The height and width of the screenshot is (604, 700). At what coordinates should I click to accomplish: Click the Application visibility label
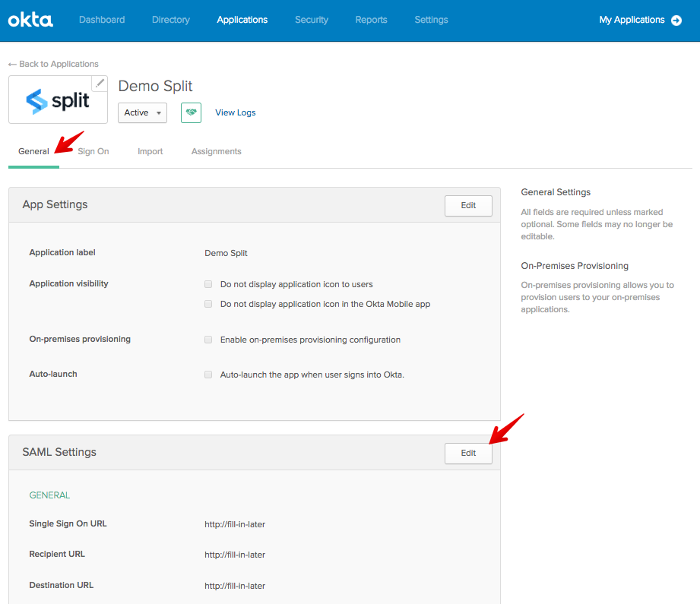point(68,283)
